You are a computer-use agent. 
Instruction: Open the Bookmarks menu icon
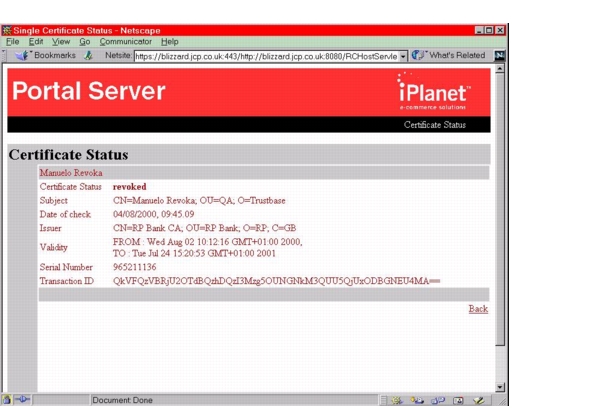click(22, 56)
